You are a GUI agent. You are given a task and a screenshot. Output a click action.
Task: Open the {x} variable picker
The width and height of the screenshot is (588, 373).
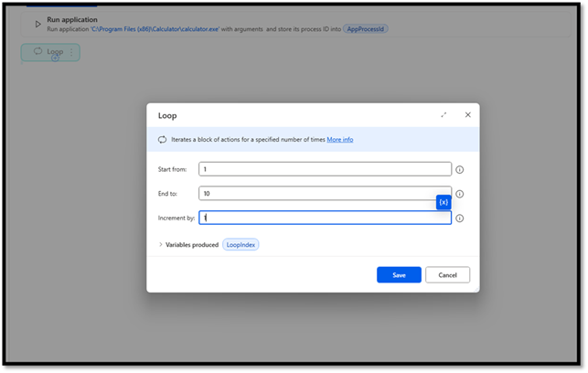pyautogui.click(x=444, y=202)
